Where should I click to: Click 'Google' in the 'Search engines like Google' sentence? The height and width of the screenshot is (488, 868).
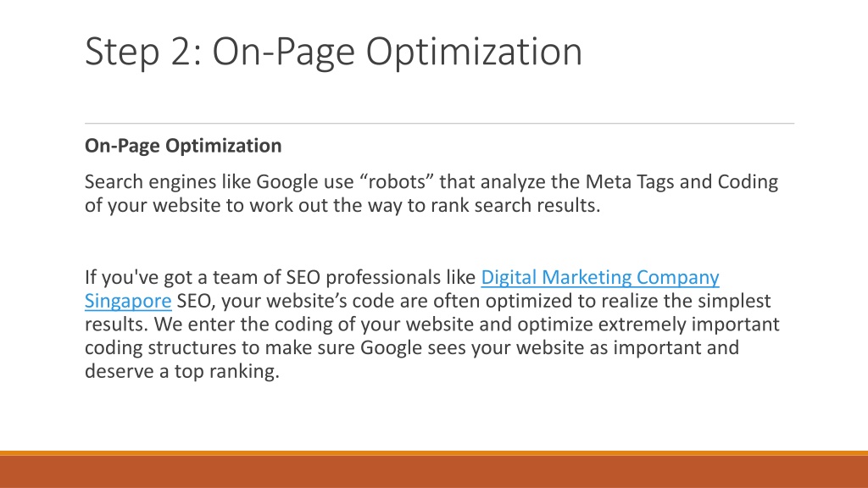pos(286,181)
